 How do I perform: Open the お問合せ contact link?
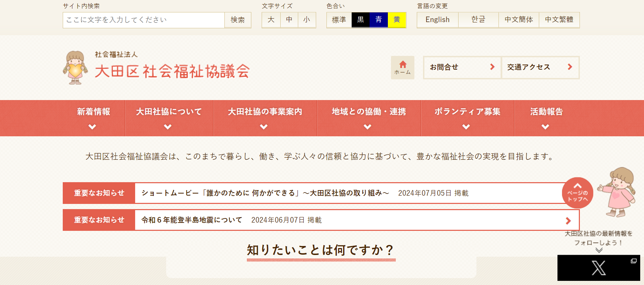click(x=462, y=67)
